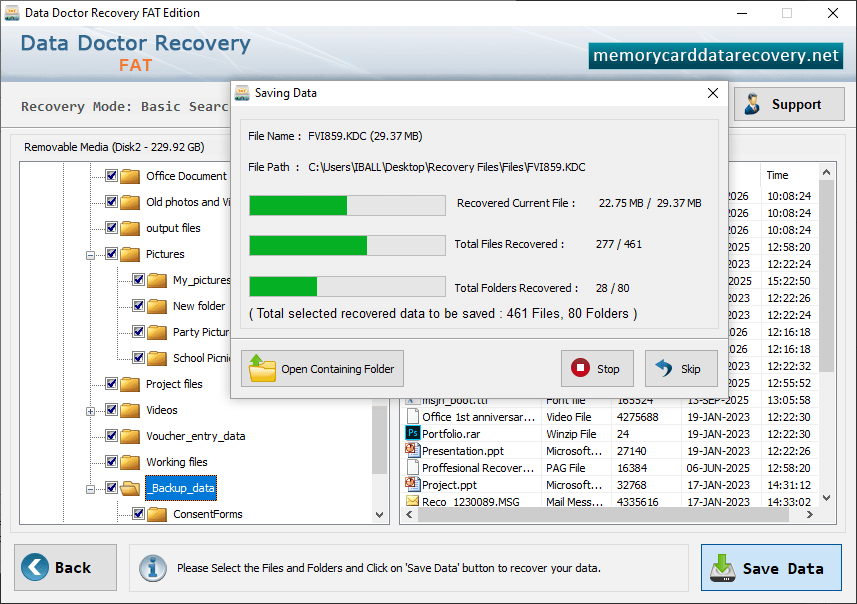857x604 pixels.
Task: Select the _Backup_data tree item
Action: (181, 488)
